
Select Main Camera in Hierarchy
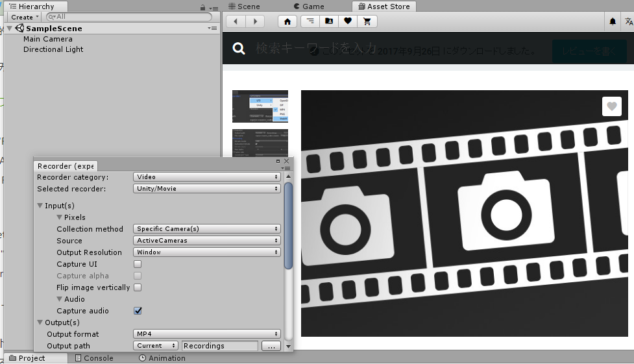[48, 39]
